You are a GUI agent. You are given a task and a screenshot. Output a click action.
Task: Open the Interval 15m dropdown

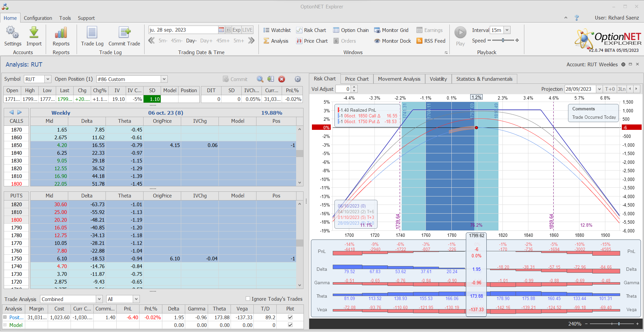[x=507, y=30]
